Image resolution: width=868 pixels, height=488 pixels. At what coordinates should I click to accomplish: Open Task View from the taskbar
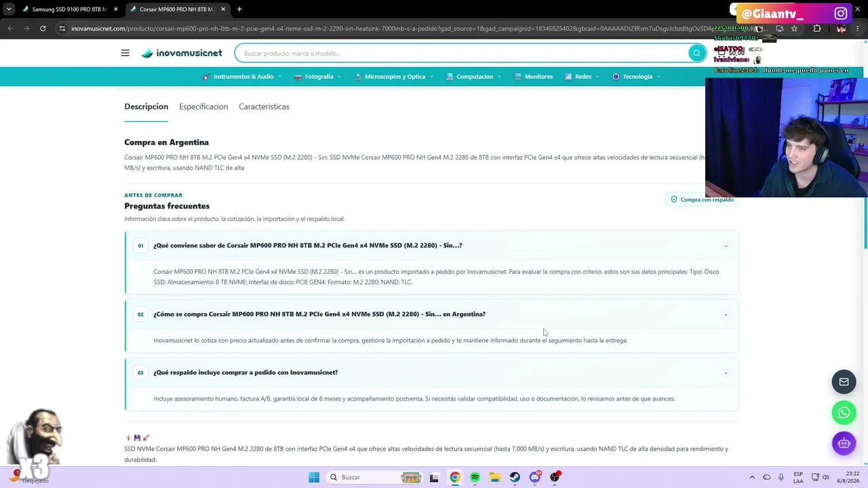(435, 477)
